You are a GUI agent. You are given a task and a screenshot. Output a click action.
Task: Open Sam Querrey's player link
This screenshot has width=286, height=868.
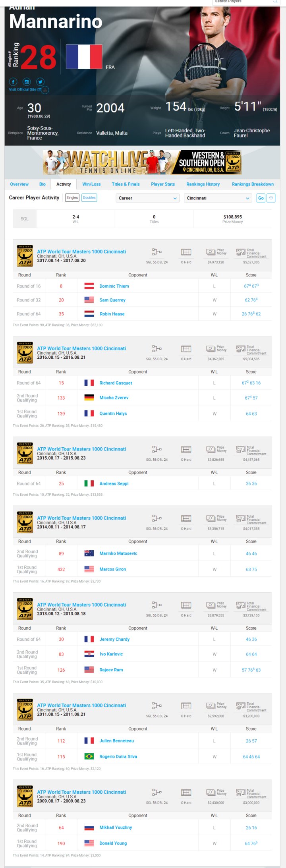(112, 300)
